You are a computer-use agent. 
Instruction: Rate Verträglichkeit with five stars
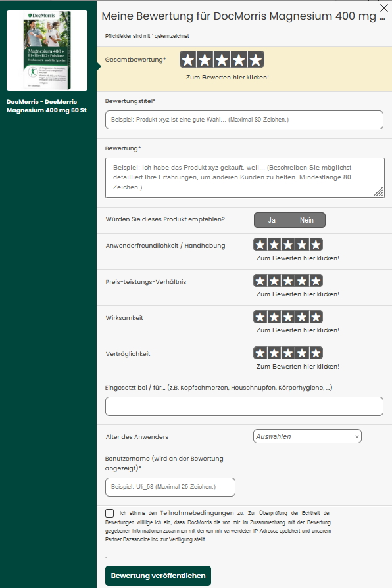pyautogui.click(x=316, y=353)
